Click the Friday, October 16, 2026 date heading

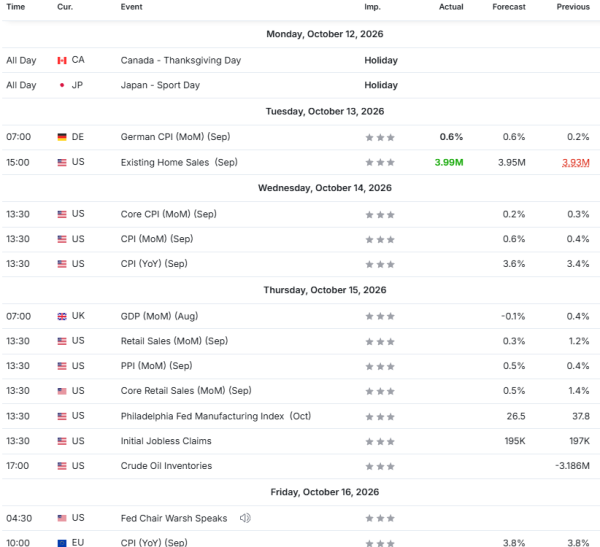(324, 492)
